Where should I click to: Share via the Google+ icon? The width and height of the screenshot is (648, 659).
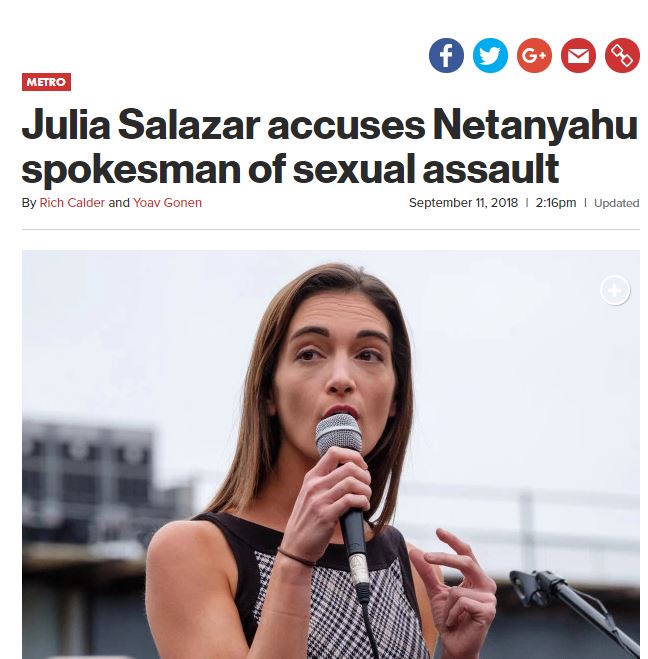pyautogui.click(x=534, y=55)
